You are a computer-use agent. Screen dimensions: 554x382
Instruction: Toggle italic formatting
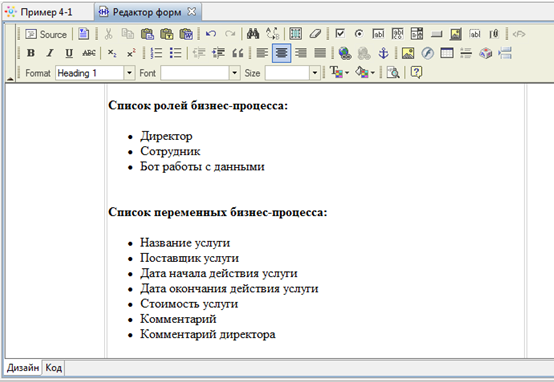[50, 53]
